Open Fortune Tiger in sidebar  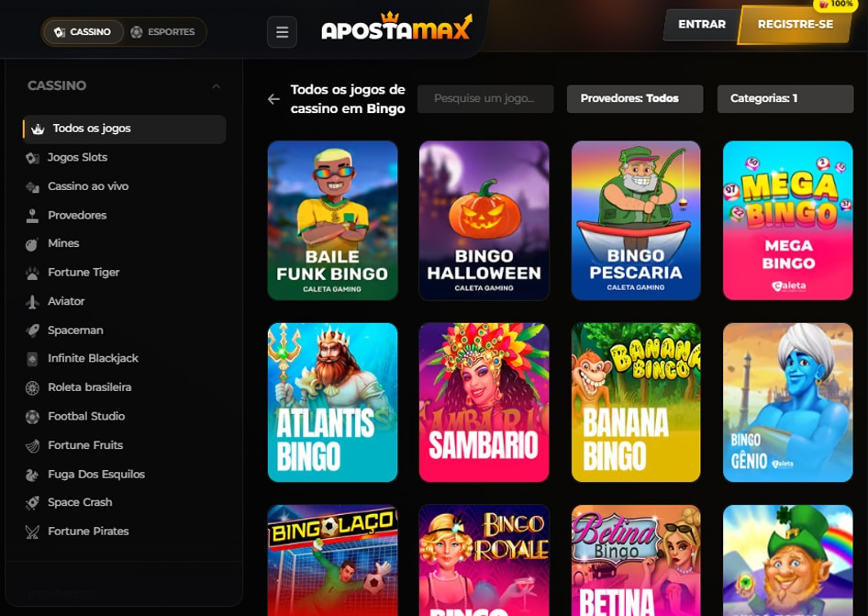pos(83,273)
